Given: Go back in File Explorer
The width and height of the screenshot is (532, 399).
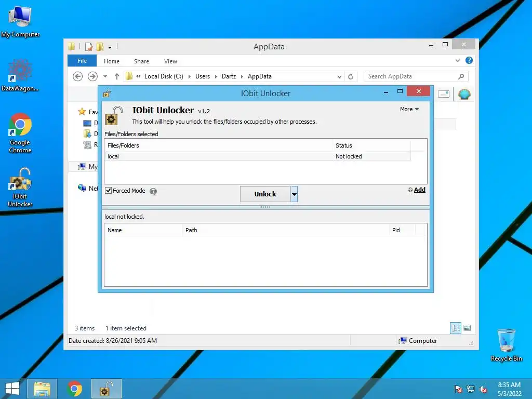Looking at the screenshot, I should coord(78,76).
